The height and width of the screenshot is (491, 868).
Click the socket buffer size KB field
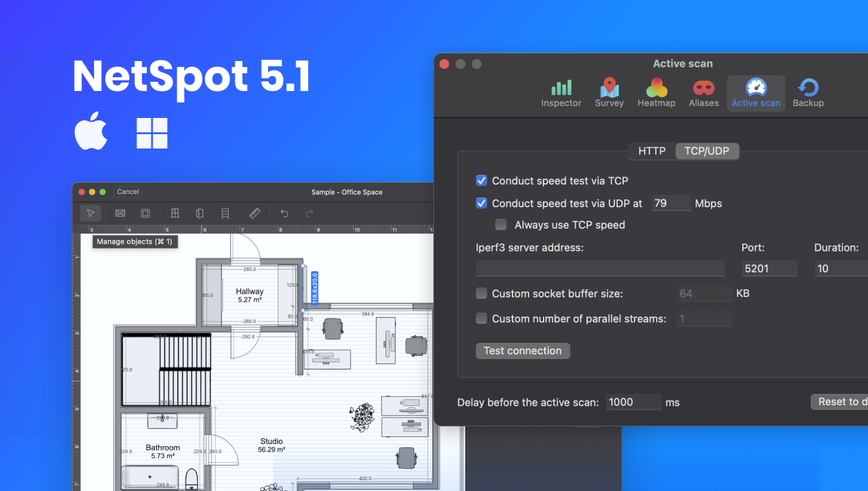pyautogui.click(x=704, y=293)
